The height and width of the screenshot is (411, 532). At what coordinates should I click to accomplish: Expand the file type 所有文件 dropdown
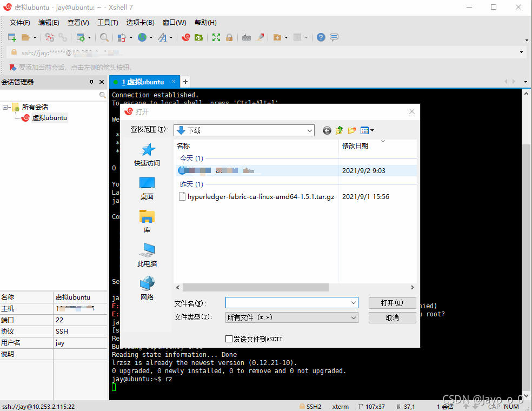click(x=353, y=317)
